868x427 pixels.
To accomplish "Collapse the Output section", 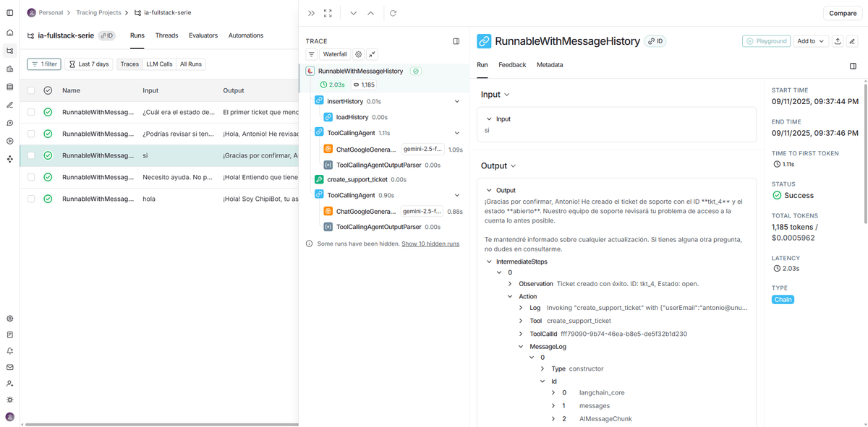I will click(x=498, y=165).
